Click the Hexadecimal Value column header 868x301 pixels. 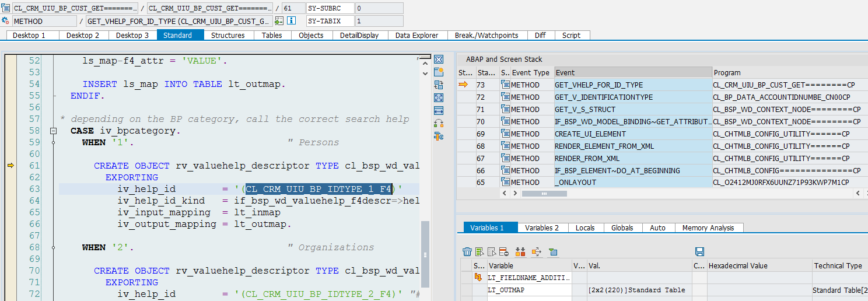pyautogui.click(x=759, y=265)
